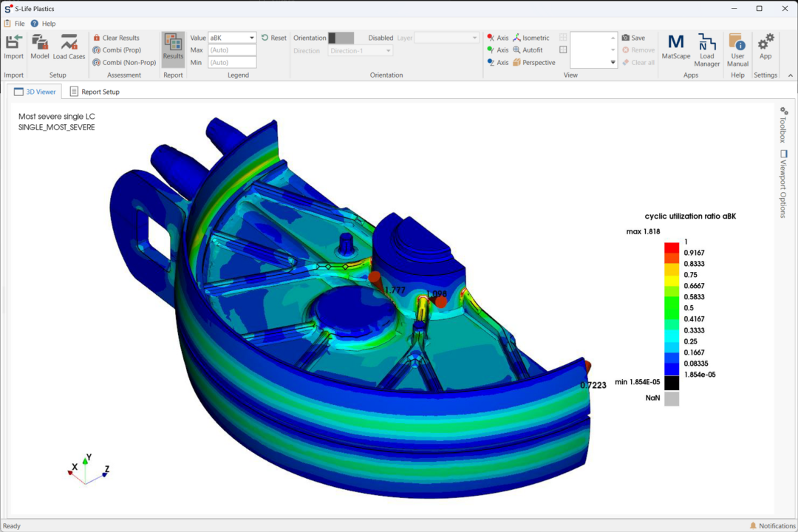The image size is (798, 532).
Task: Toggle Perspective view mode
Action: [x=534, y=62]
